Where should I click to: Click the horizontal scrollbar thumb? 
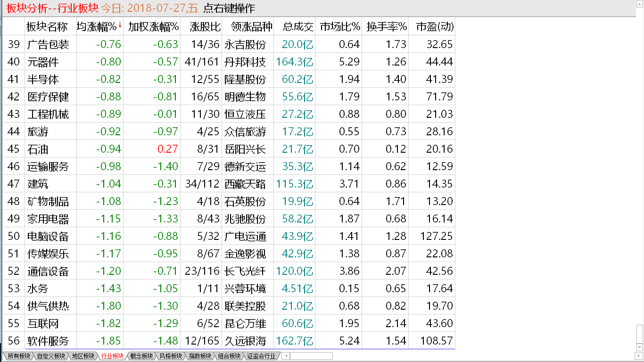[311, 356]
